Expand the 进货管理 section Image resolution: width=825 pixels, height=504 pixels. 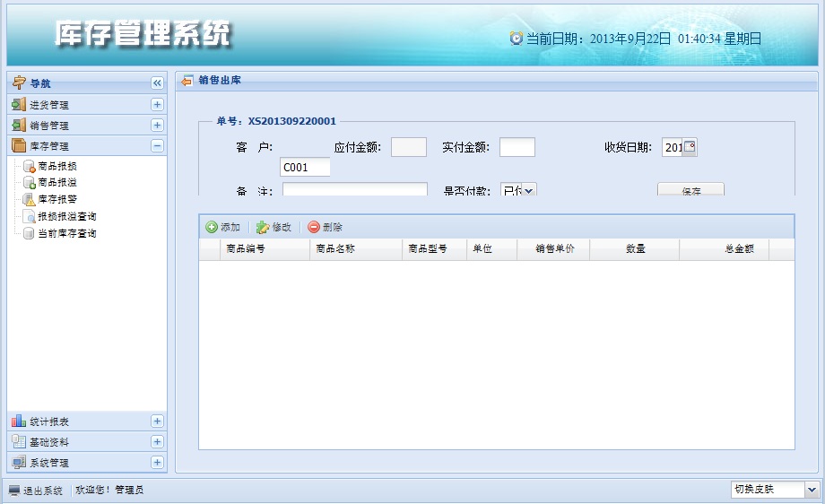157,105
